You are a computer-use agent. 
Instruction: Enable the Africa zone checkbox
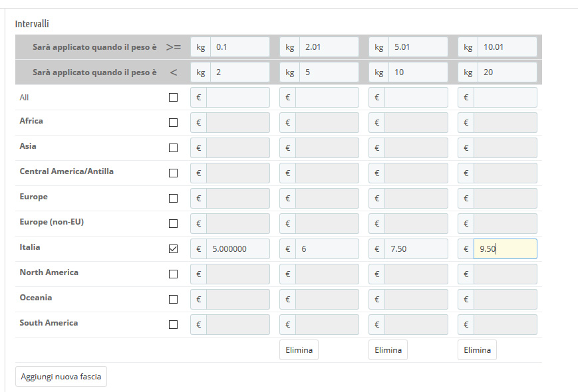click(174, 123)
